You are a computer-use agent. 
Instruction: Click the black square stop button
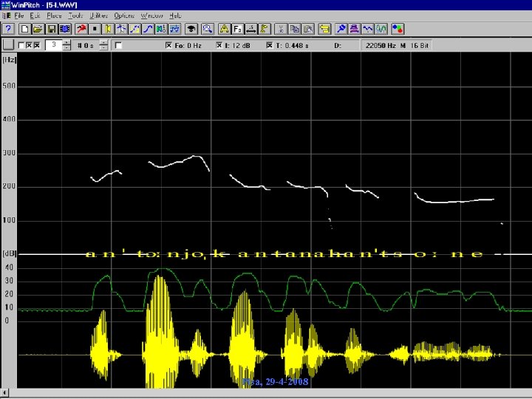pos(95,29)
